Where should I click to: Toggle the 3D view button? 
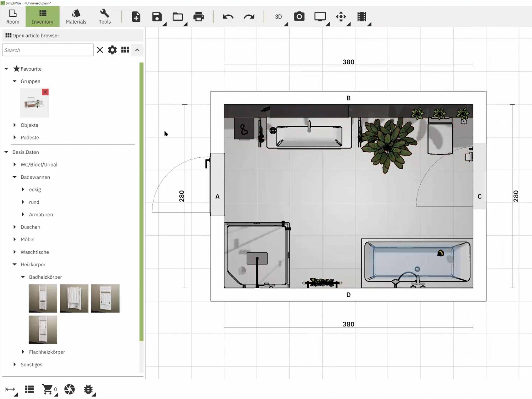(x=278, y=17)
